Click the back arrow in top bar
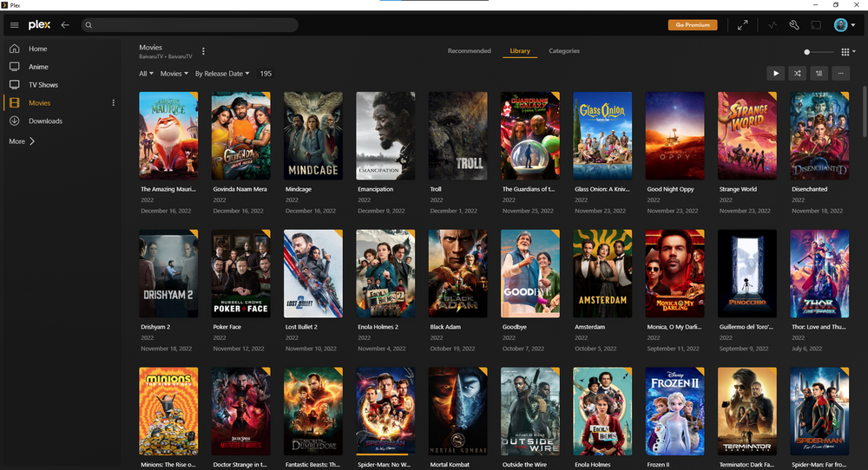 point(65,25)
